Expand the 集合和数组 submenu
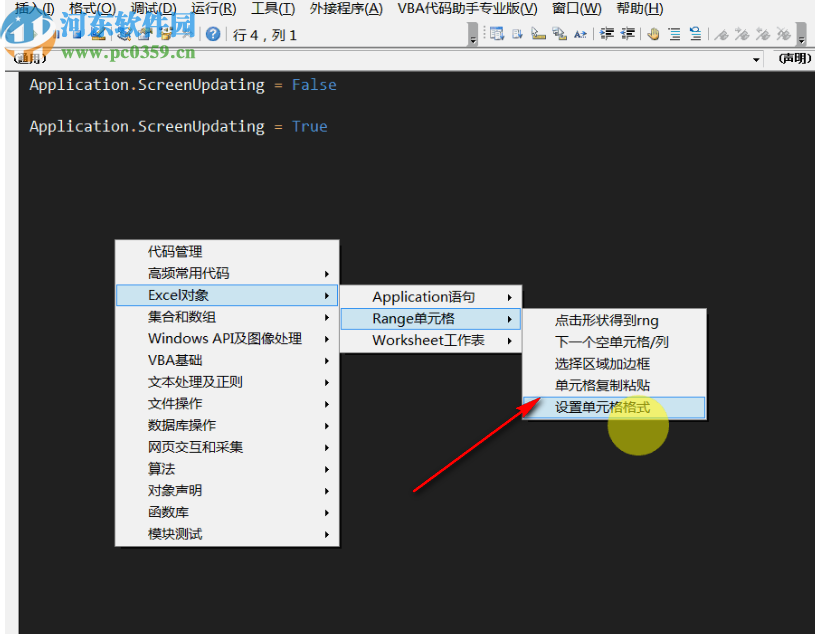 227,317
